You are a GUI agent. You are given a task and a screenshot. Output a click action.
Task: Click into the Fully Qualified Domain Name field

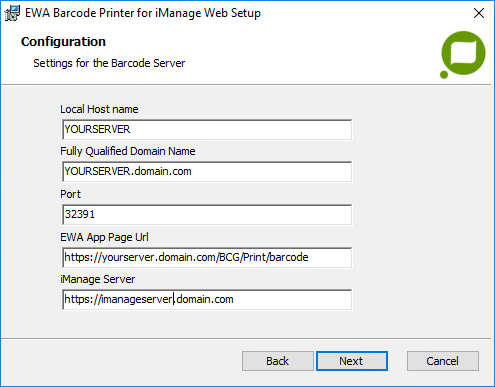point(207,171)
